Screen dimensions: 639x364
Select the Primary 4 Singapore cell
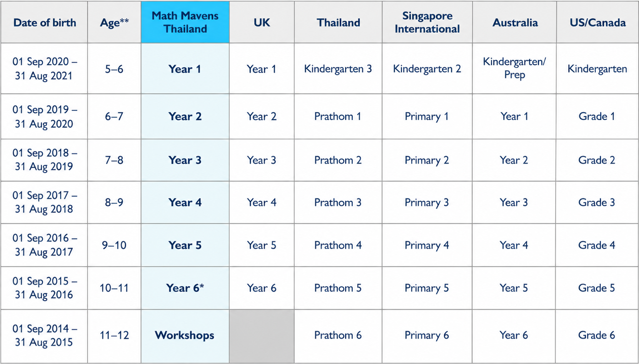point(427,245)
